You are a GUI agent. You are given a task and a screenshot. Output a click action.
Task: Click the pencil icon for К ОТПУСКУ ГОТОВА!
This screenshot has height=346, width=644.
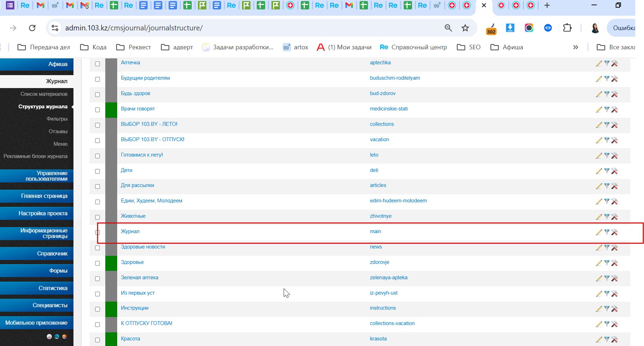click(x=599, y=324)
